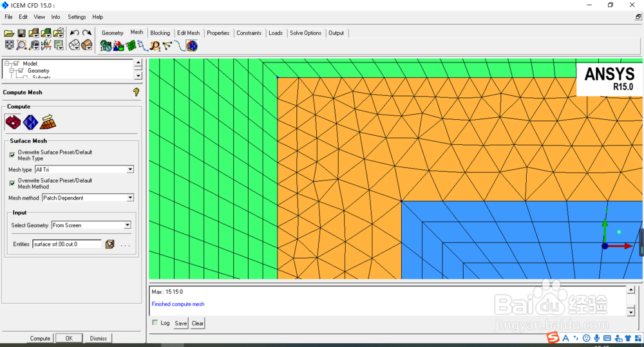Click the Dismiss button
This screenshot has width=644, height=347.
tap(98, 339)
